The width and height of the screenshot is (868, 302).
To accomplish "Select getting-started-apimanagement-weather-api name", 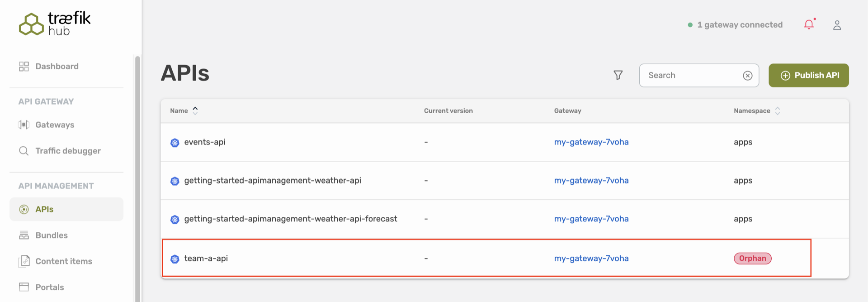I will click(273, 181).
